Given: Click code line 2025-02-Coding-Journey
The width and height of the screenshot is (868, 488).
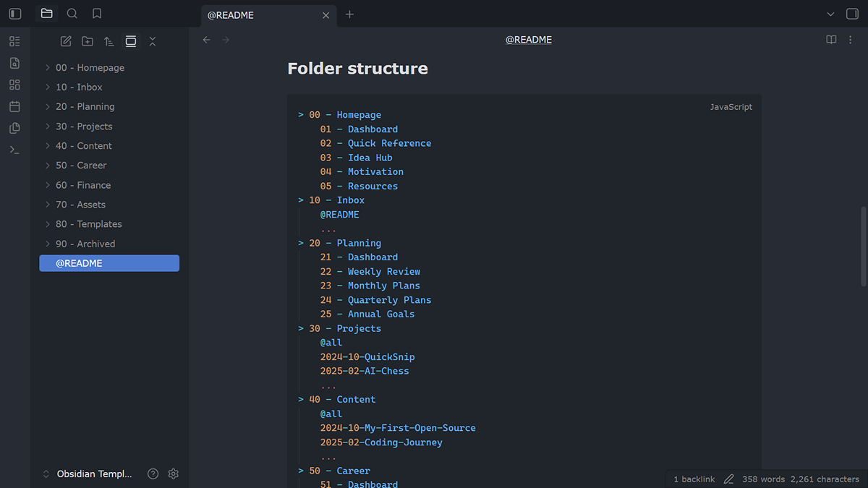Looking at the screenshot, I should tap(381, 442).
